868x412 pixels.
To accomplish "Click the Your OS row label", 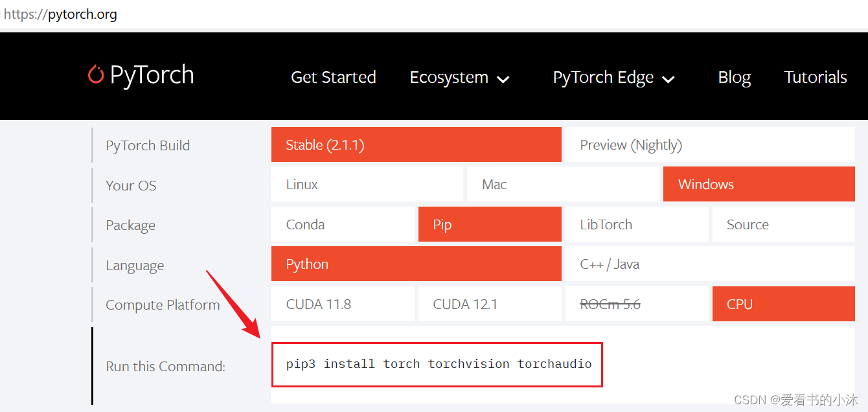I will pyautogui.click(x=131, y=185).
